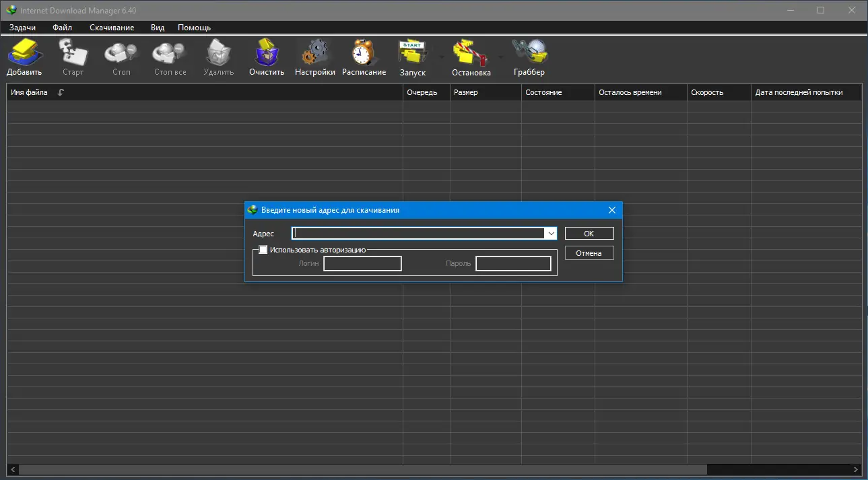Sort by Очередь column header
The width and height of the screenshot is (868, 480).
tap(426, 92)
